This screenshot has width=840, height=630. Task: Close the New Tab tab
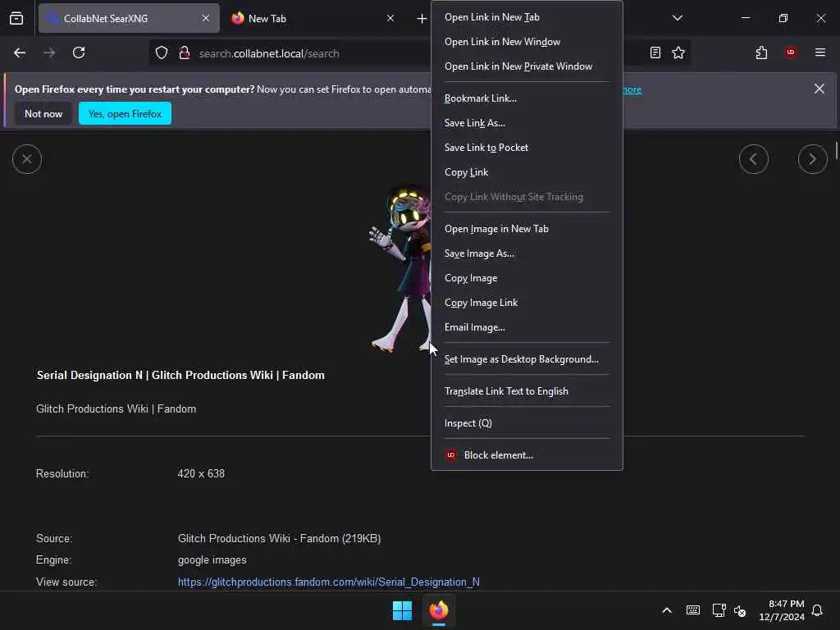point(390,18)
